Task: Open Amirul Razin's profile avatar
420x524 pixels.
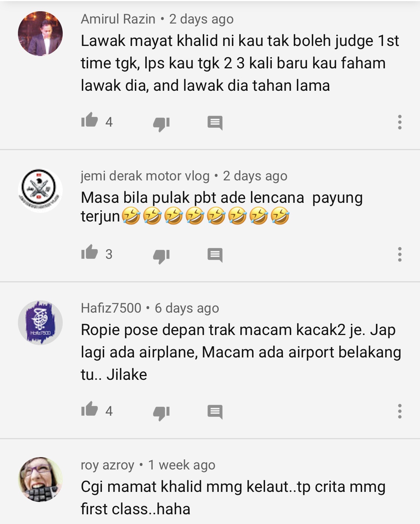Action: tap(40, 34)
